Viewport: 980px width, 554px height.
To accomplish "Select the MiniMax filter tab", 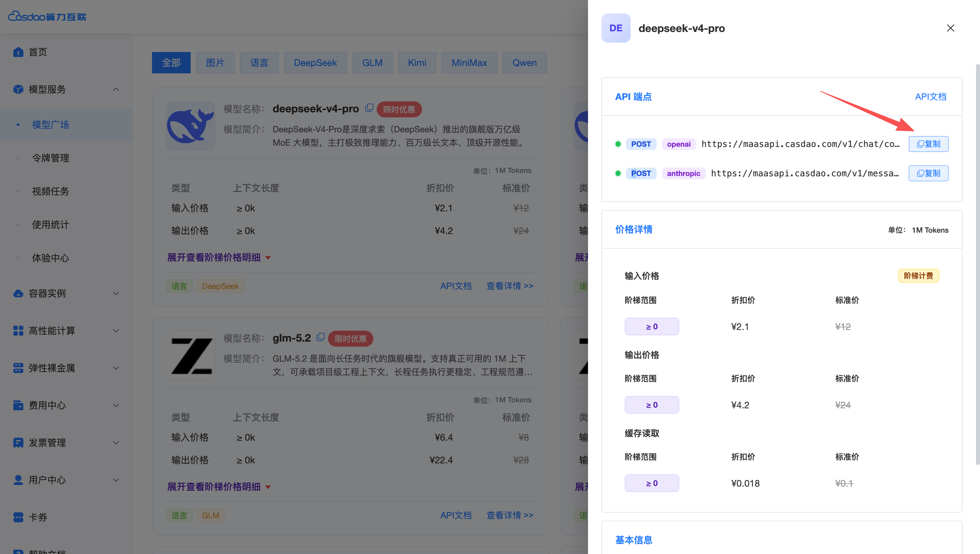I will 469,63.
